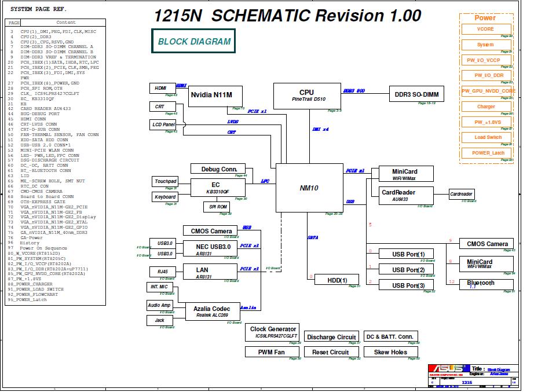Screen dimensions: 556x392
Task: Click the "1215N SCHEMATIC Revision 1.00" title
Action: pos(288,16)
